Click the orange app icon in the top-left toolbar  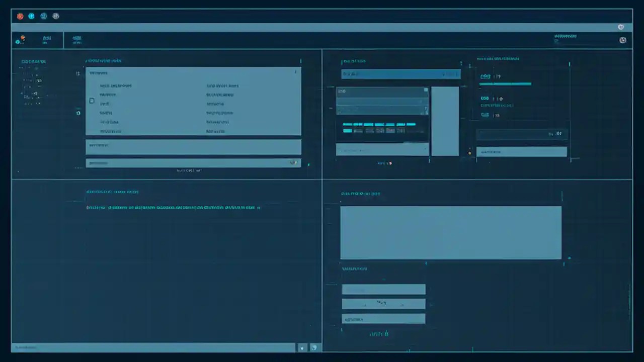20,16
